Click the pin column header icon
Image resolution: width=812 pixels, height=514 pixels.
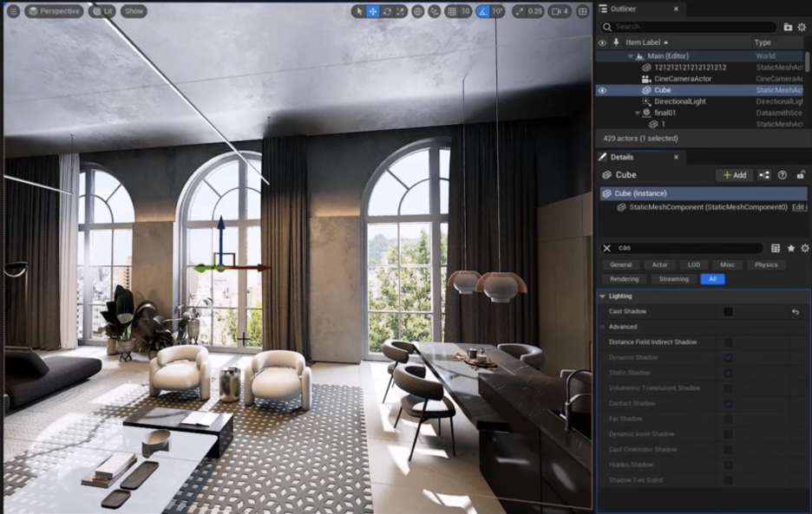(x=616, y=42)
